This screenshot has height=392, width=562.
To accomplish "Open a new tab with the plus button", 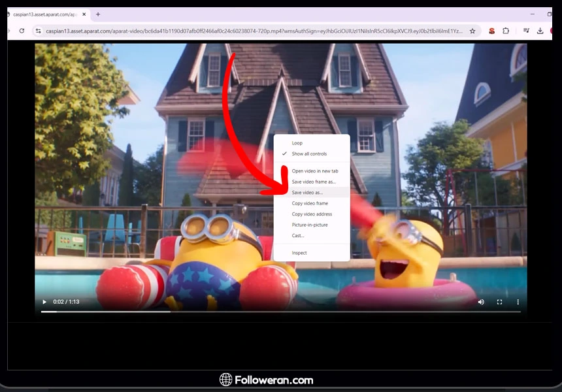I will [x=98, y=14].
